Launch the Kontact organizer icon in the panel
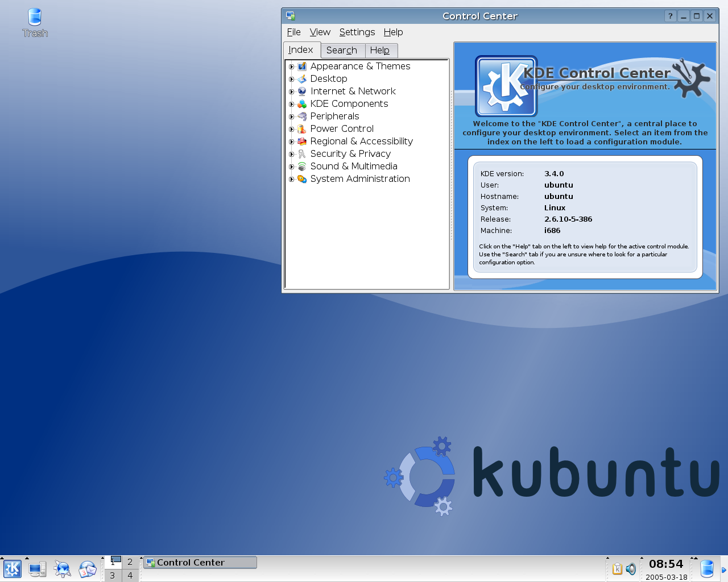 click(x=88, y=569)
